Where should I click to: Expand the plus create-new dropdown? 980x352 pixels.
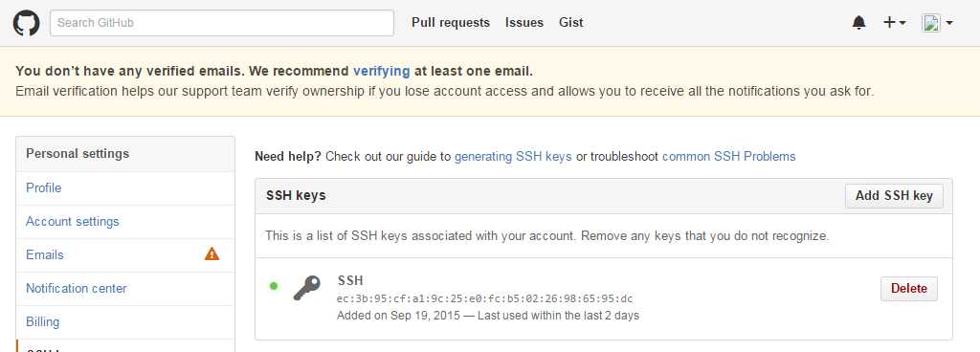pos(895,23)
